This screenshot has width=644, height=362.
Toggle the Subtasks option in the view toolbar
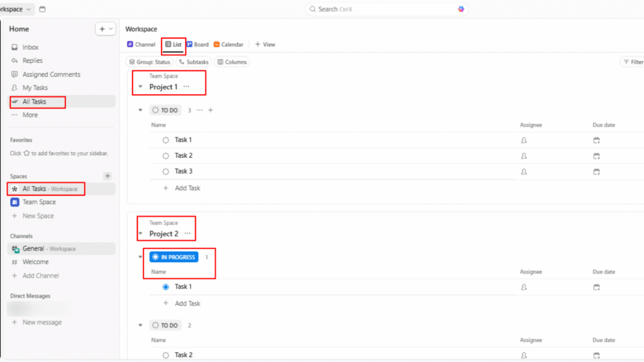coord(192,62)
